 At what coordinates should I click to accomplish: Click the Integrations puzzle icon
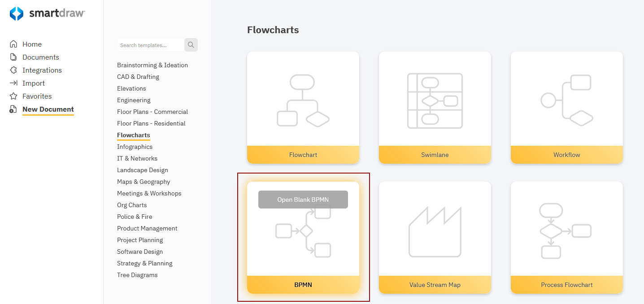pyautogui.click(x=13, y=70)
